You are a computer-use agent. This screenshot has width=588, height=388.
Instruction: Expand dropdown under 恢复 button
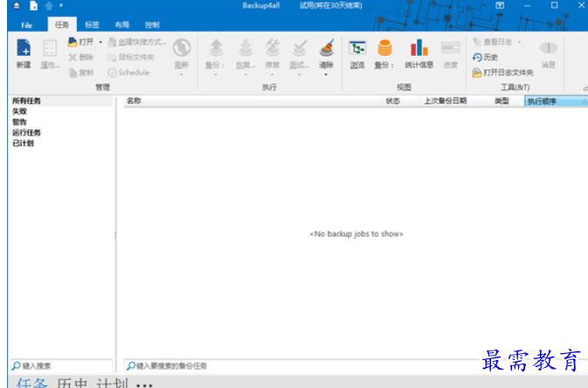click(x=246, y=74)
